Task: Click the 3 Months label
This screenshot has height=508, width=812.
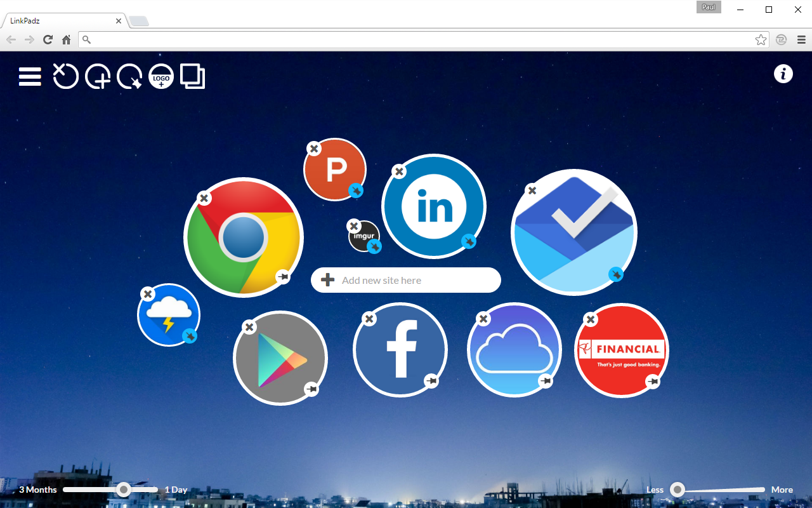Action: [38, 490]
